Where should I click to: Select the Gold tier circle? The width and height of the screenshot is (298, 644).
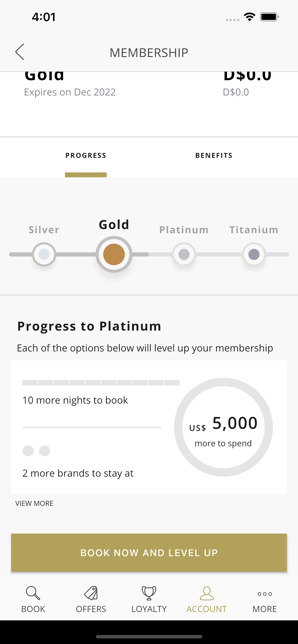[x=114, y=254]
